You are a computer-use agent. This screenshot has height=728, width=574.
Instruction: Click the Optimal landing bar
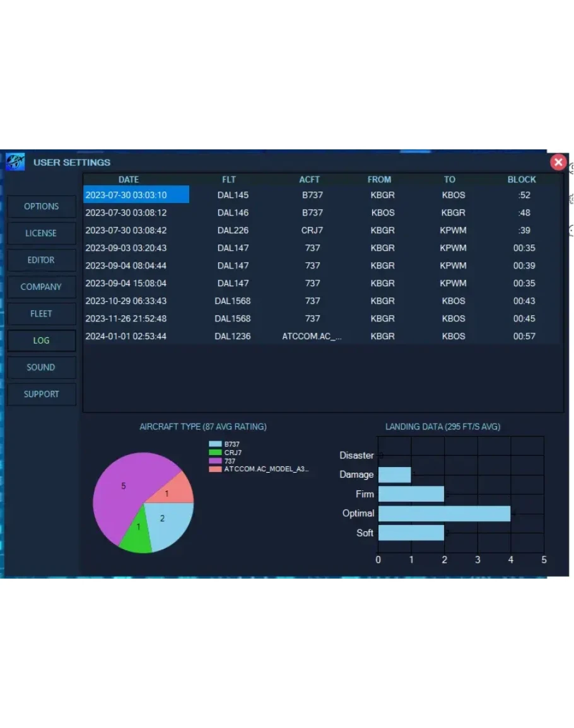(x=444, y=514)
